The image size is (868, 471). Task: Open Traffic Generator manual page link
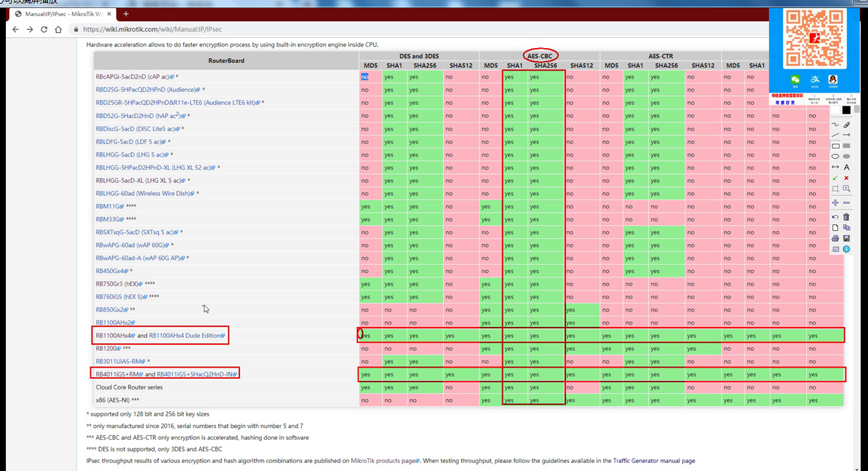pyautogui.click(x=654, y=461)
